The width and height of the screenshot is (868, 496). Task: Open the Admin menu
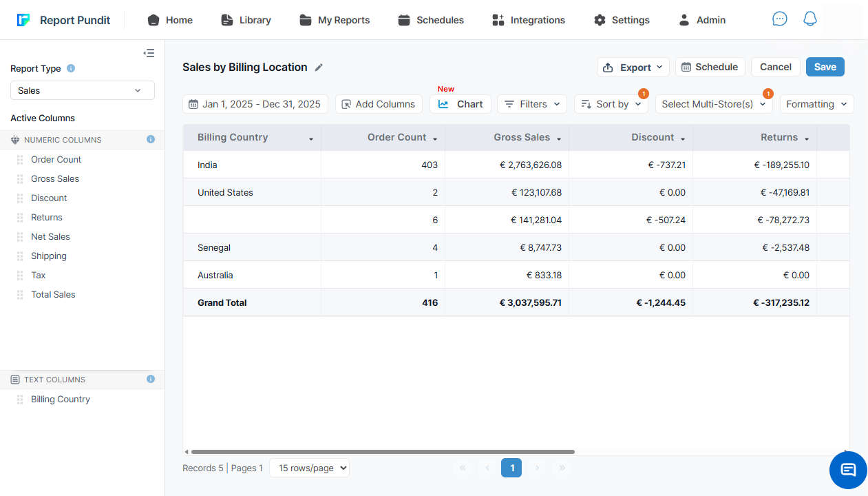coord(702,20)
